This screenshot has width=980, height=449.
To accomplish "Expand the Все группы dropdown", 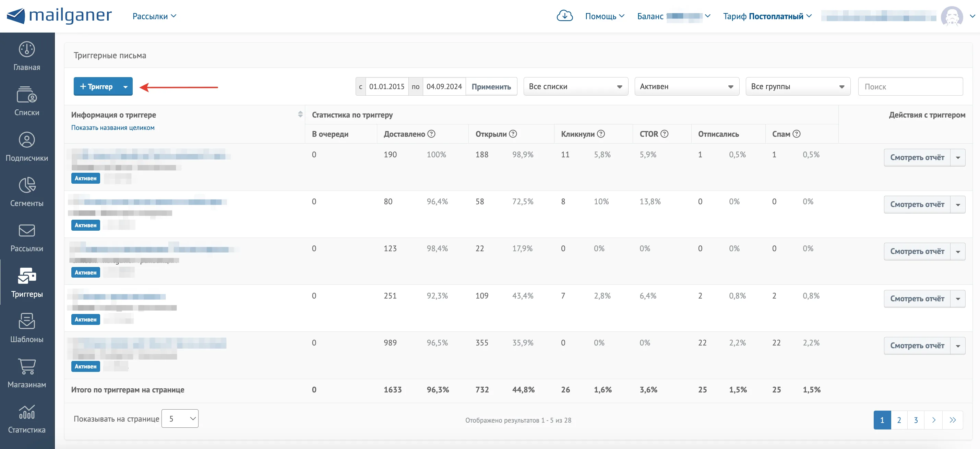I will (x=798, y=87).
